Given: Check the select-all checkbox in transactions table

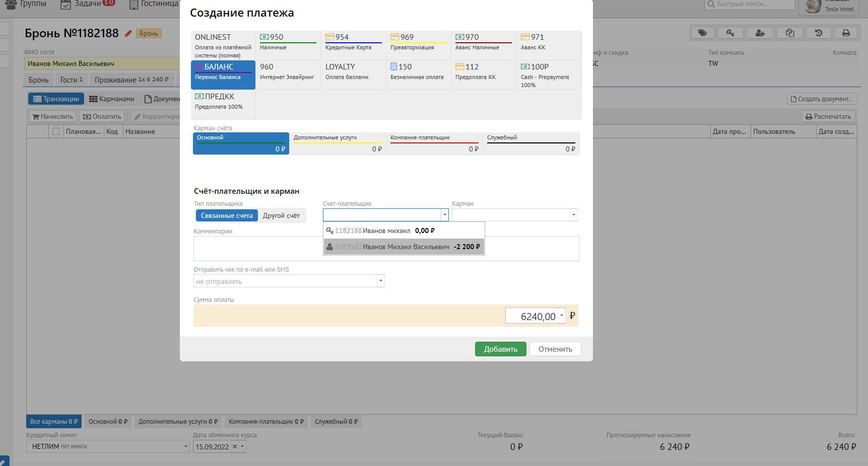Looking at the screenshot, I should [x=56, y=131].
